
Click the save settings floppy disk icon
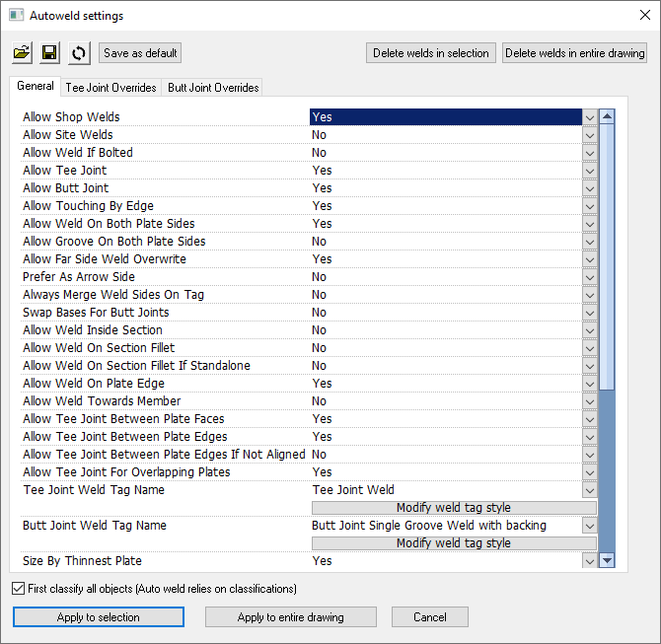[x=50, y=52]
